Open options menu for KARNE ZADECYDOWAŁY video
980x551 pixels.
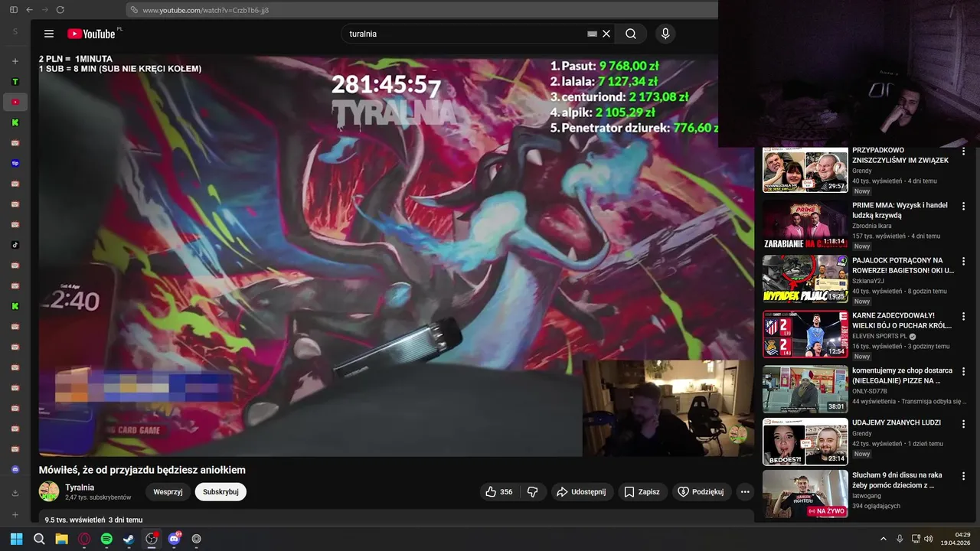tap(963, 316)
